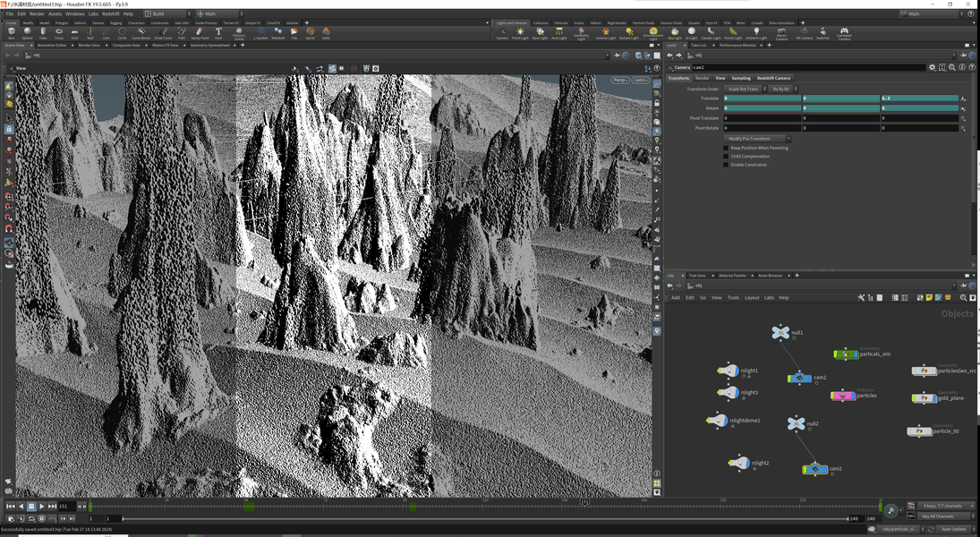
Task: Open the Persp viewport dropdown
Action: click(x=620, y=81)
